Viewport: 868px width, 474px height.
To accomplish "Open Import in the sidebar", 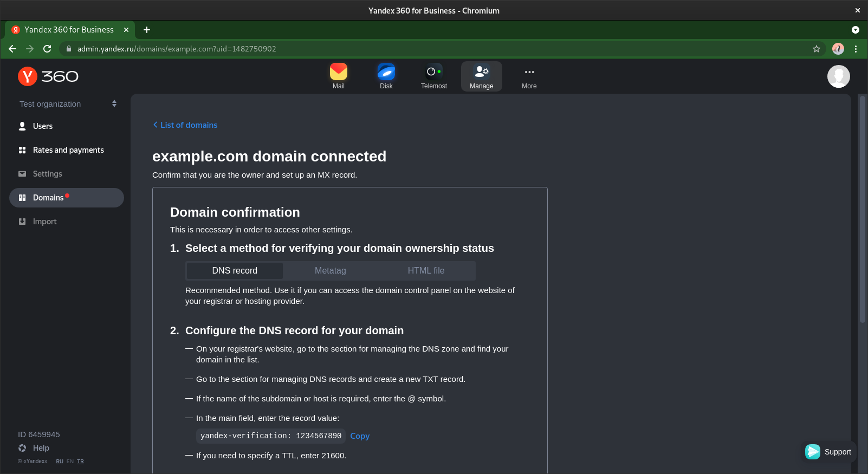I will (67, 222).
